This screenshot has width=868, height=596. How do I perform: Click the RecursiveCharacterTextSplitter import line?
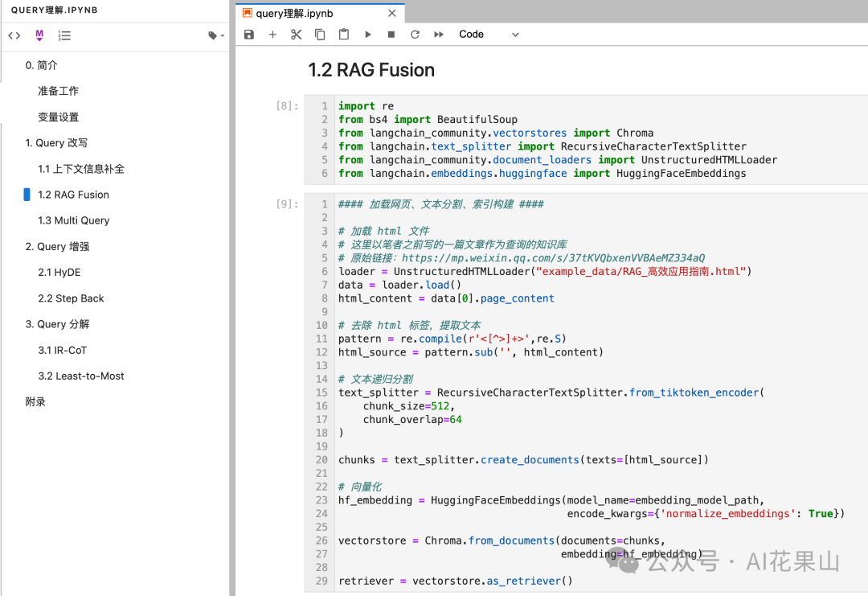tap(542, 146)
